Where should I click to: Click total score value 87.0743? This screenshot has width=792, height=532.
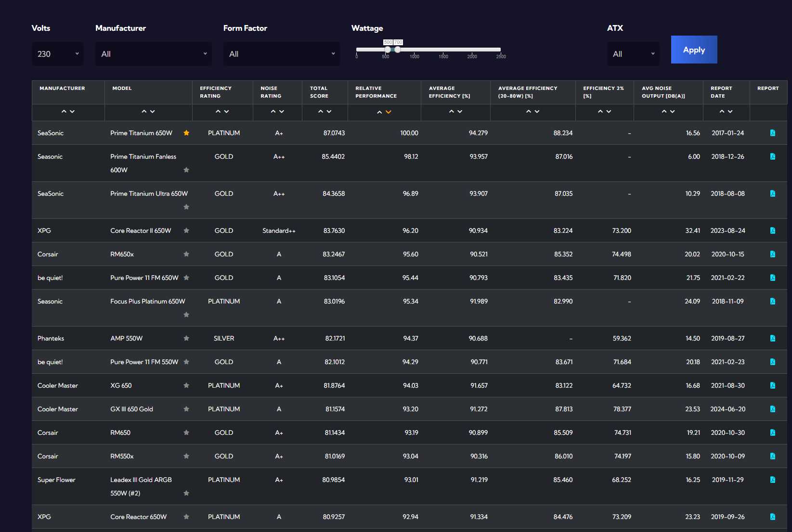334,133
